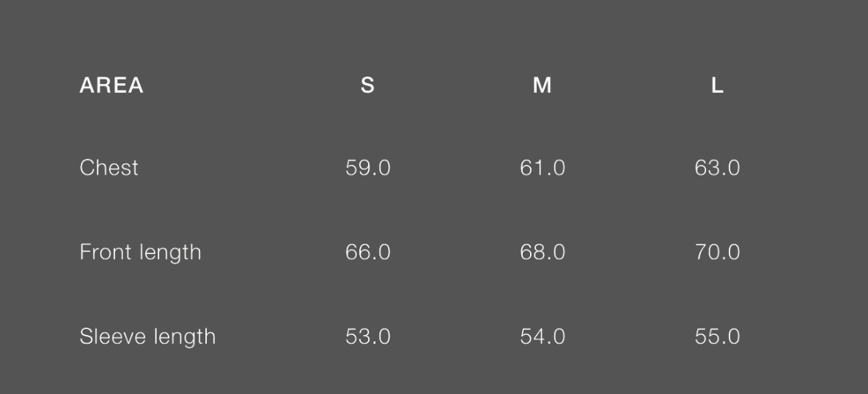
Task: Click the word 'Front' in the table
Action: pos(100,253)
